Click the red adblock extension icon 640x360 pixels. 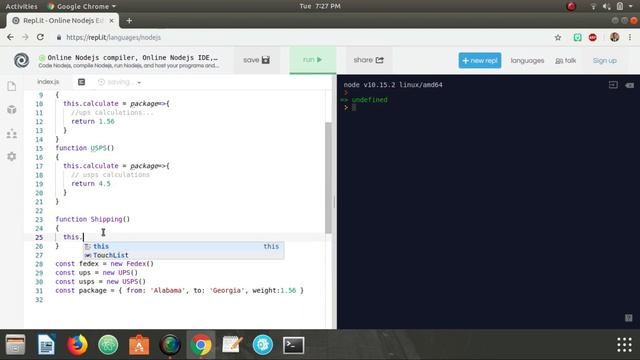[x=593, y=38]
